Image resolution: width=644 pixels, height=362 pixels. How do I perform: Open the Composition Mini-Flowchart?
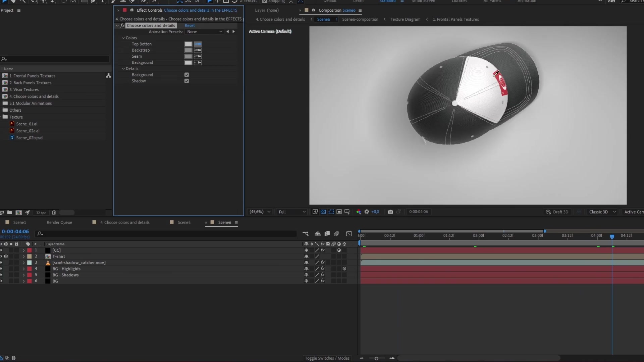pos(306,234)
